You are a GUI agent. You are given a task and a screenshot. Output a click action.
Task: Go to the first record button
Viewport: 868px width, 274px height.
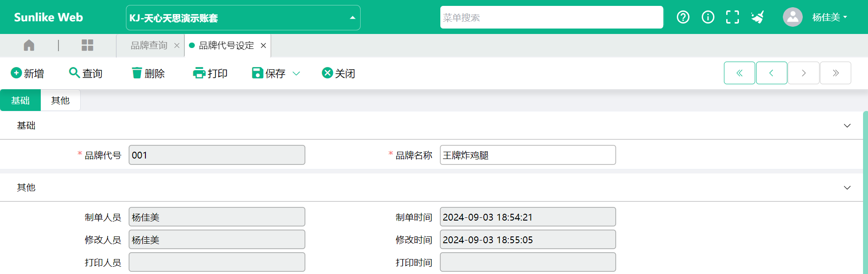(x=739, y=73)
